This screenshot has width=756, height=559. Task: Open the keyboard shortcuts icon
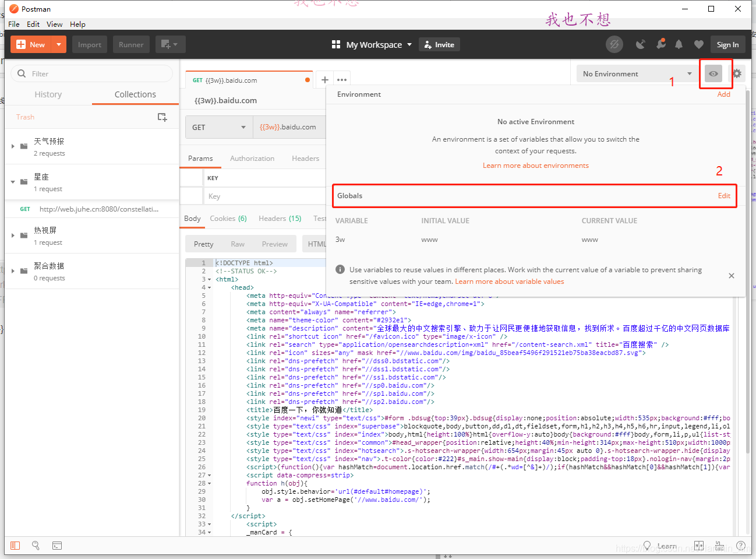point(720,546)
